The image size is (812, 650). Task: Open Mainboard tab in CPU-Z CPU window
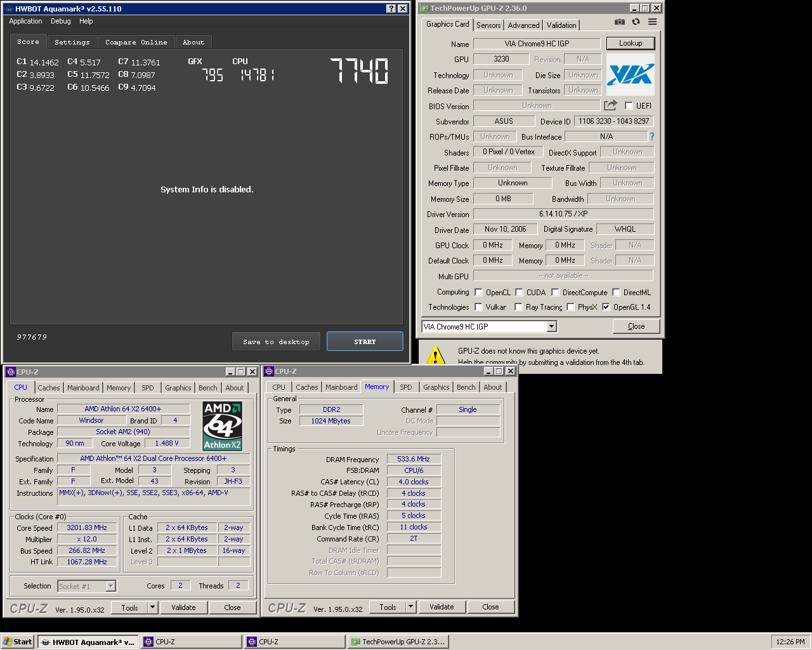[x=83, y=388]
